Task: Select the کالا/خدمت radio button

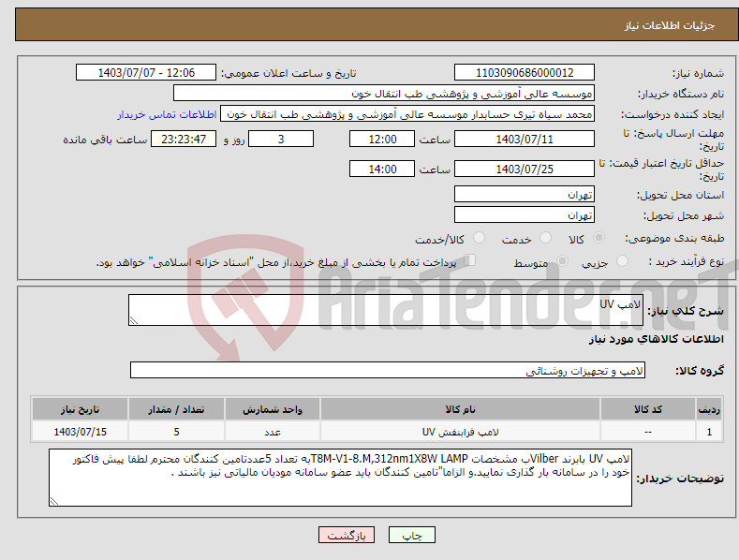Action: pos(479,238)
